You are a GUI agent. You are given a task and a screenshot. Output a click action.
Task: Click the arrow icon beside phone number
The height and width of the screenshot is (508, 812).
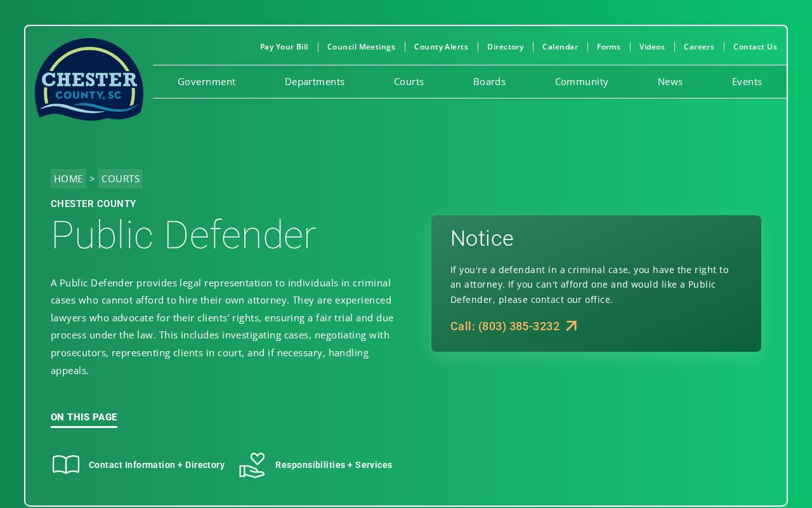tap(572, 326)
